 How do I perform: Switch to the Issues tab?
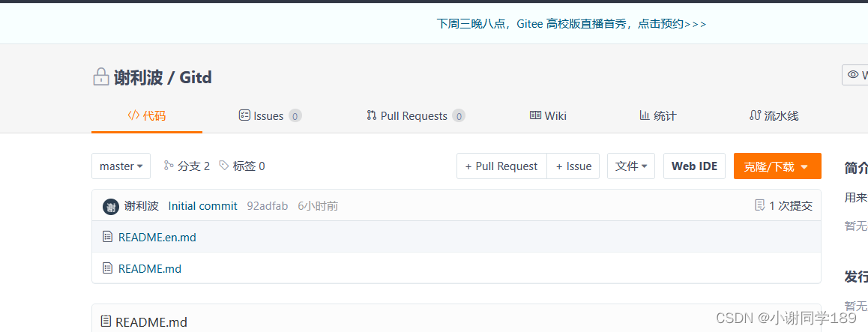point(270,115)
